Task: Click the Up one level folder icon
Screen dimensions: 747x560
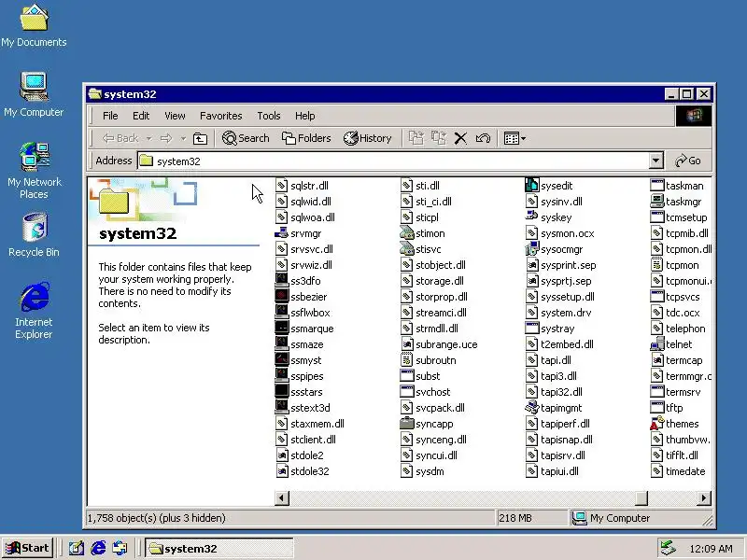Action: click(200, 138)
